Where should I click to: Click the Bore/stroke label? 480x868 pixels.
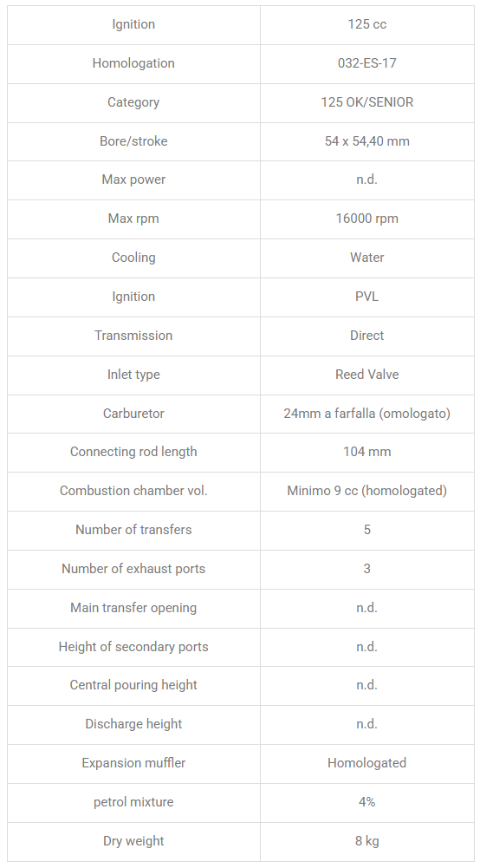click(133, 141)
